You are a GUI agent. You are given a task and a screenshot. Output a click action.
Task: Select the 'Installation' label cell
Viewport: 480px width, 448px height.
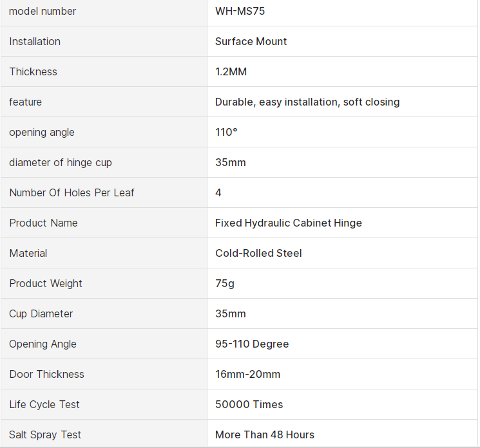[35, 41]
